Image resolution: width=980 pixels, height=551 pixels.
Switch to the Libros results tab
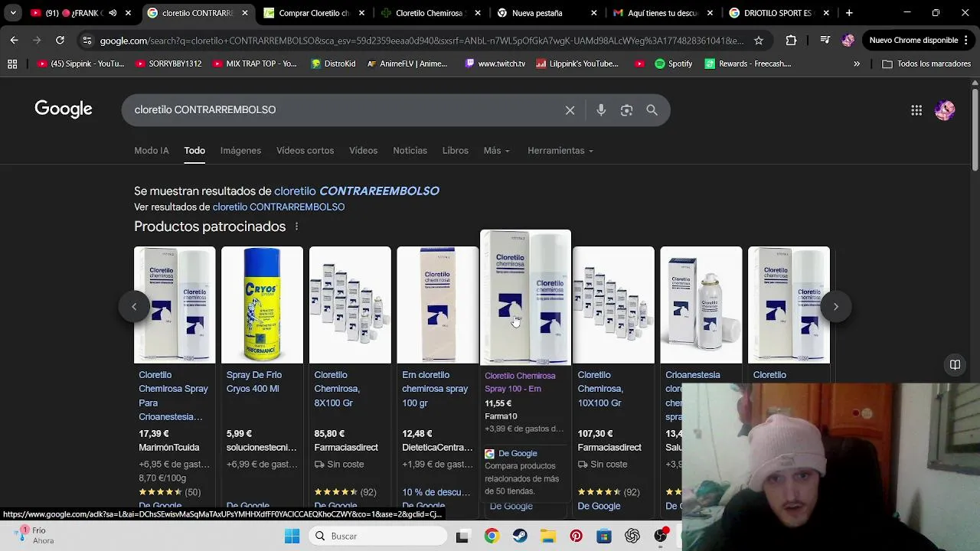pyautogui.click(x=455, y=151)
